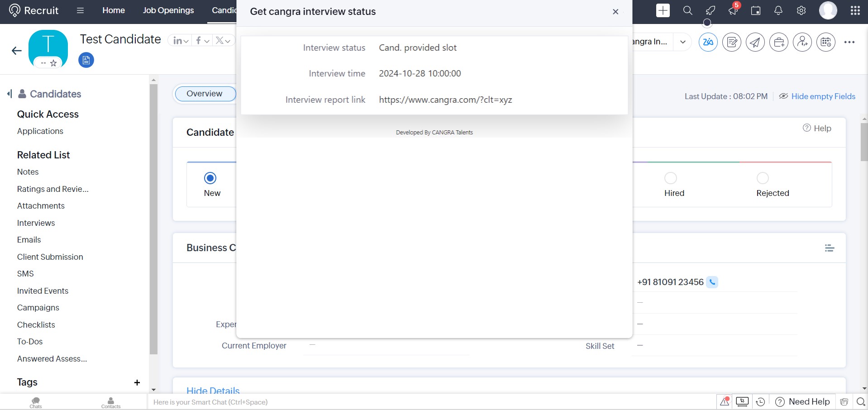Call using the phone icon beside number
Viewport: 868px width, 410px height.
click(712, 282)
